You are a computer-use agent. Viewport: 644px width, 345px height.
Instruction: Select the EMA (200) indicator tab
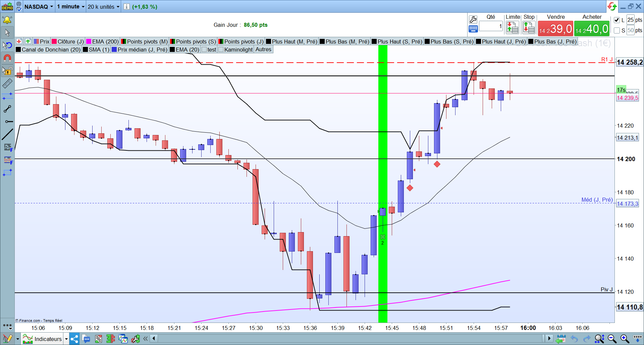tap(103, 42)
